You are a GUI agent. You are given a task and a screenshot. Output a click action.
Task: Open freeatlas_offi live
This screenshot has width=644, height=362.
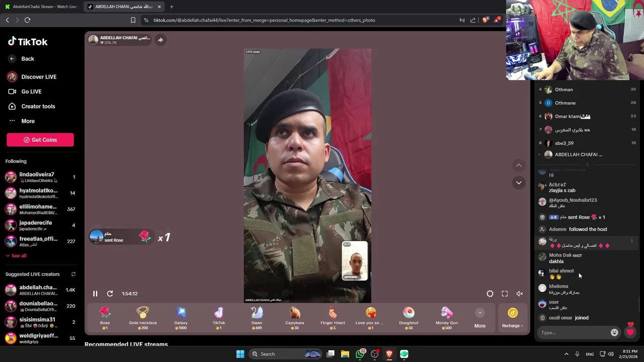(x=39, y=241)
